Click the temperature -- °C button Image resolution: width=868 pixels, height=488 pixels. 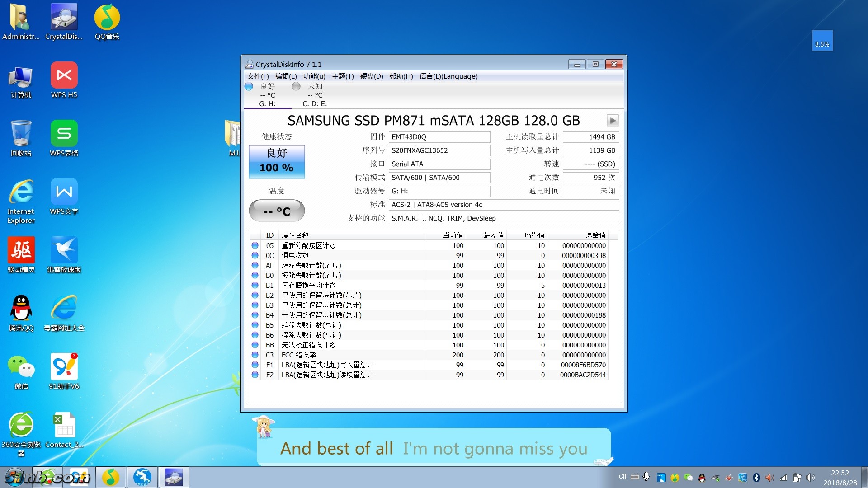pyautogui.click(x=277, y=211)
